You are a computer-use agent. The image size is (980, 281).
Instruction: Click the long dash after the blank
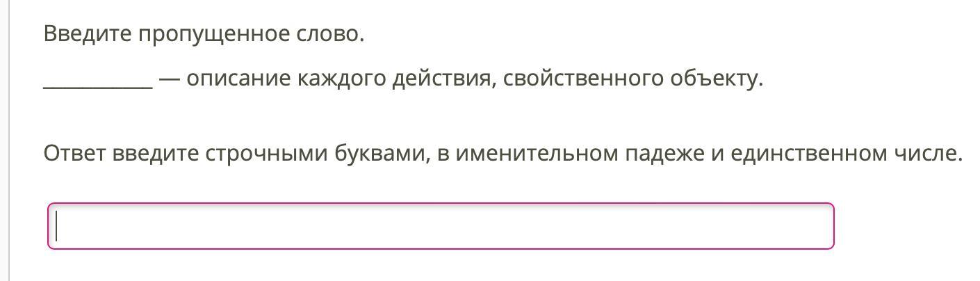coord(170,79)
